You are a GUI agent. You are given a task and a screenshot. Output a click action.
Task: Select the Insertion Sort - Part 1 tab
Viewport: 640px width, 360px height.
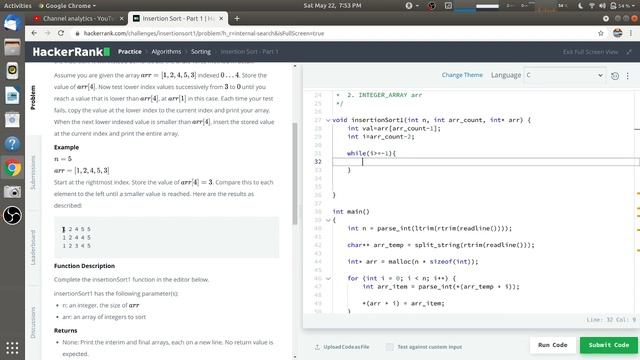tap(178, 18)
